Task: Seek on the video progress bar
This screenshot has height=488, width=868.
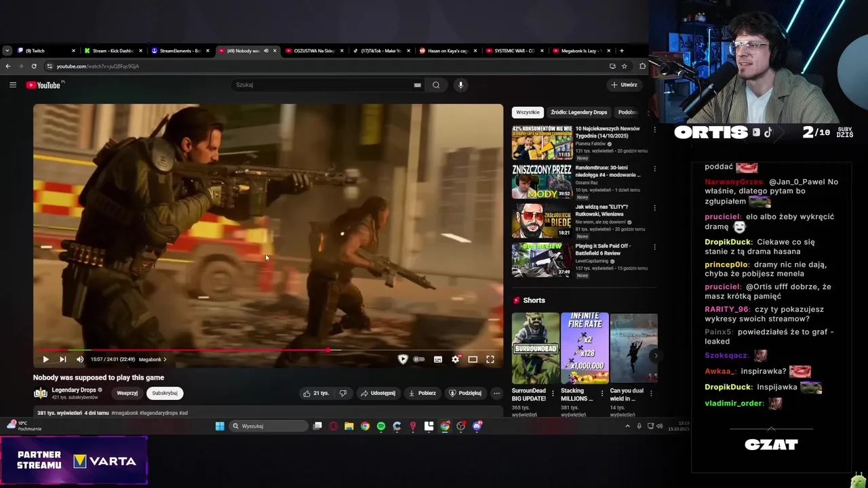Action: [x=268, y=350]
